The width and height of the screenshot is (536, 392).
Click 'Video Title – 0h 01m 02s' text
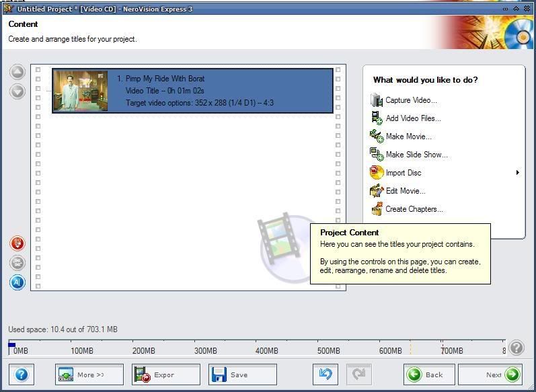165,91
